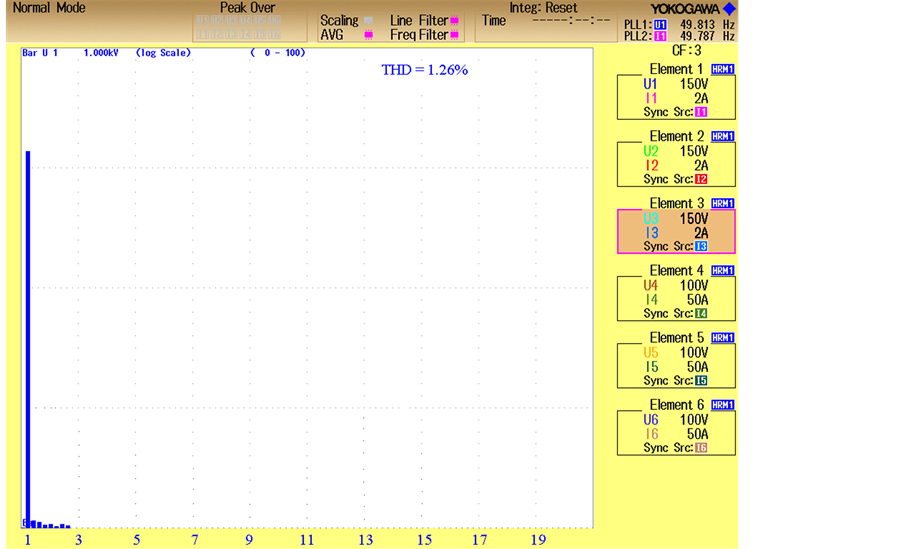Toggle the Line Filter indicator

455,21
